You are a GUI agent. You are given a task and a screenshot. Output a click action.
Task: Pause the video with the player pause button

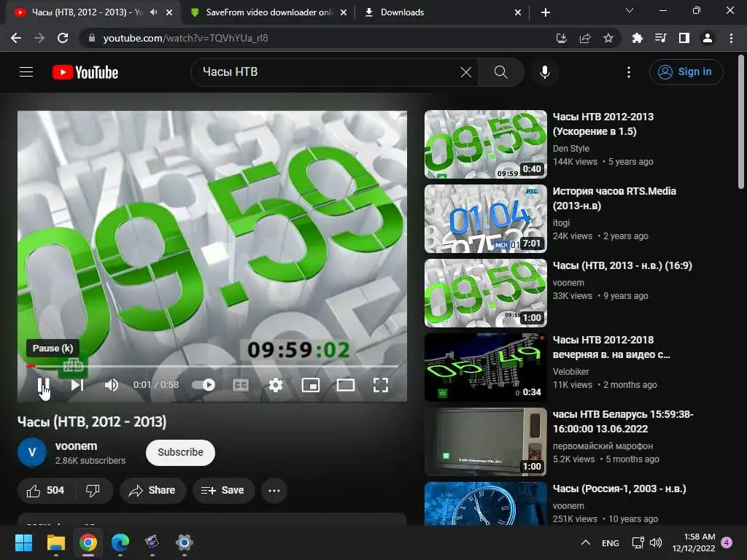coord(43,385)
